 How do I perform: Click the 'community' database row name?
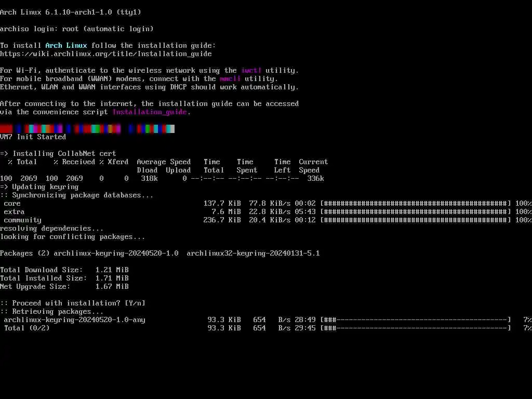pos(23,220)
